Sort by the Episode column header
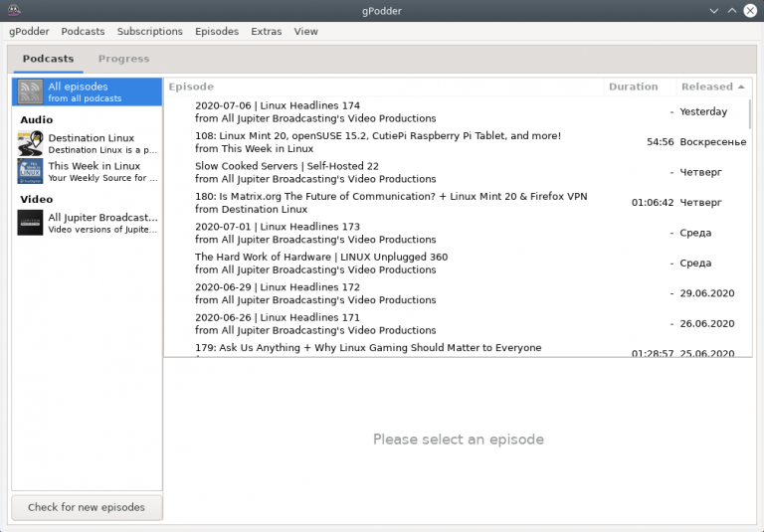 pyautogui.click(x=384, y=87)
